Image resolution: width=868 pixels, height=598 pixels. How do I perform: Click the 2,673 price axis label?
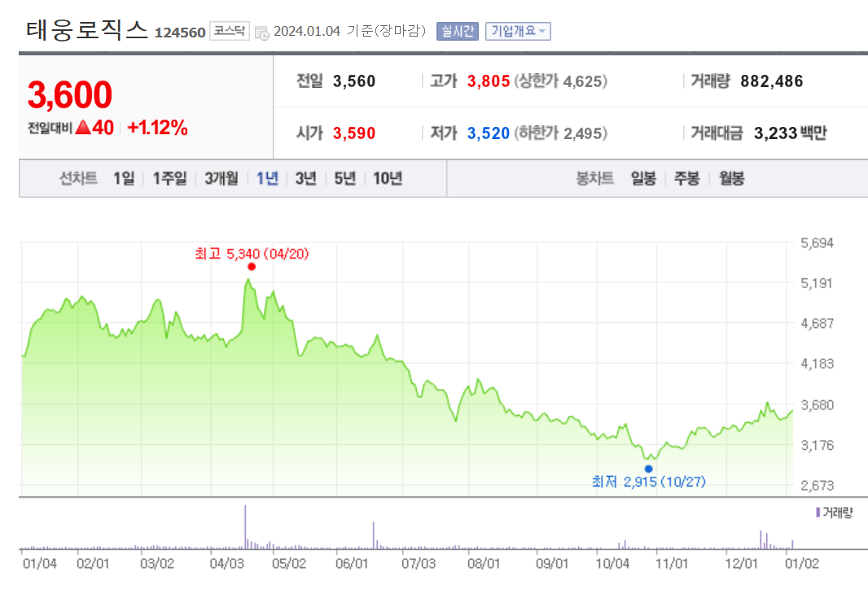click(817, 486)
